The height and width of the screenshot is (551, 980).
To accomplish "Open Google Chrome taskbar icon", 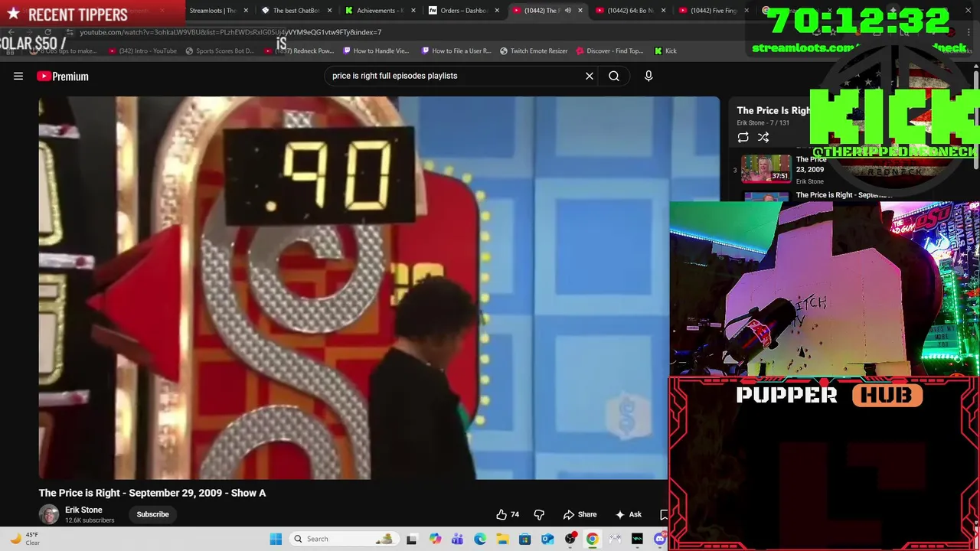I will click(x=592, y=539).
